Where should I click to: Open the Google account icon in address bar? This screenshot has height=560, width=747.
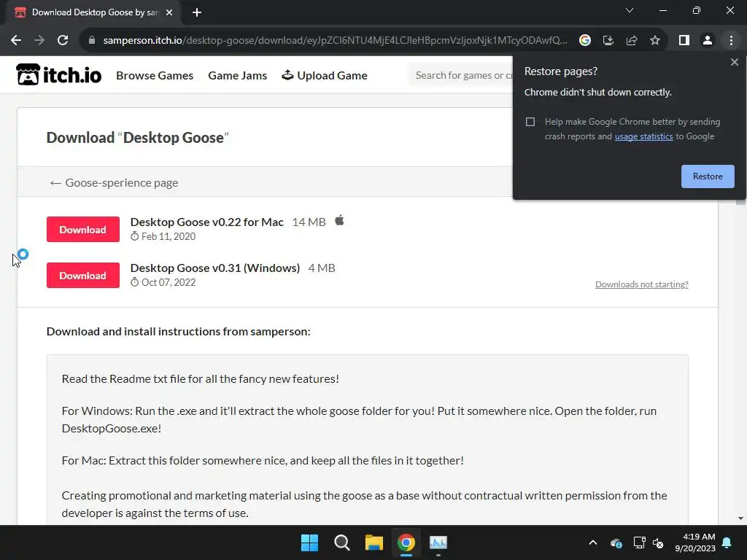click(584, 41)
